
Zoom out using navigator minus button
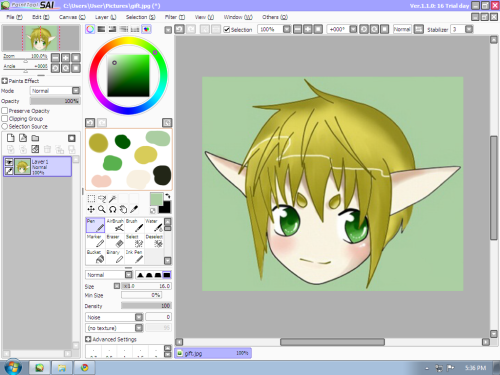coord(55,58)
